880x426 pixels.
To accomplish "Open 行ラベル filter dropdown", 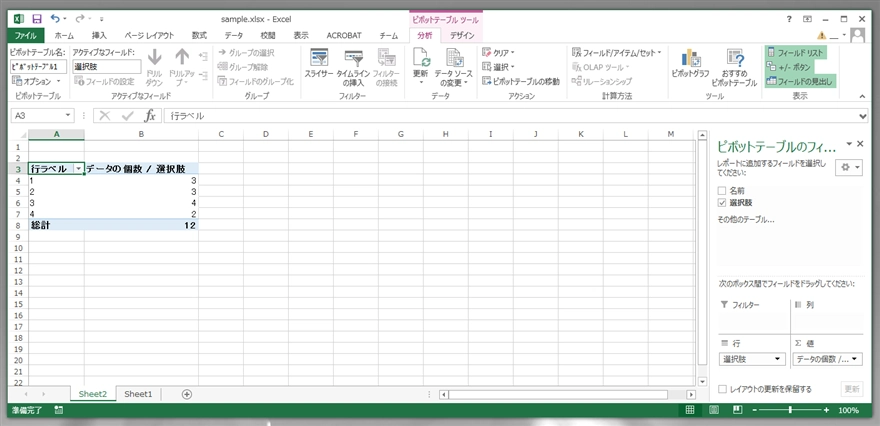I will [79, 169].
